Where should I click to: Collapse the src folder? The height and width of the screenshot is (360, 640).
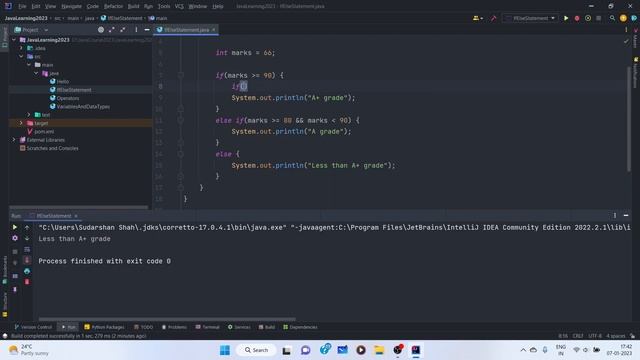pyautogui.click(x=22, y=56)
